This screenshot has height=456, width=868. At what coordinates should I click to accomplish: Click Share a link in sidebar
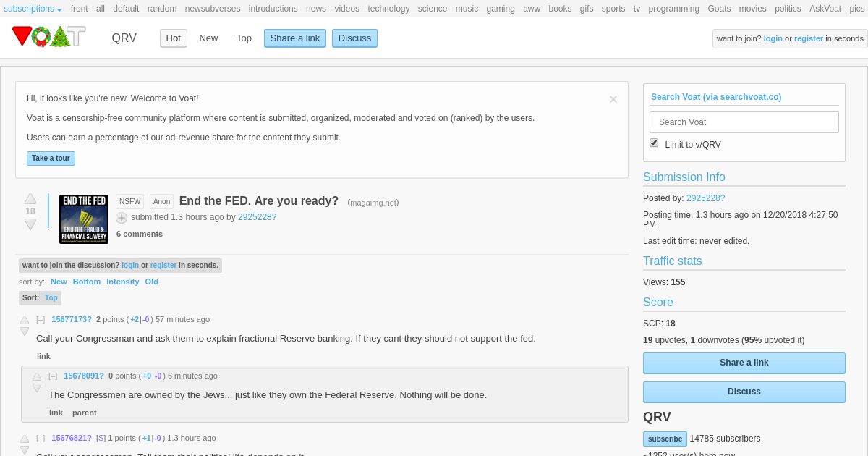pos(744,363)
